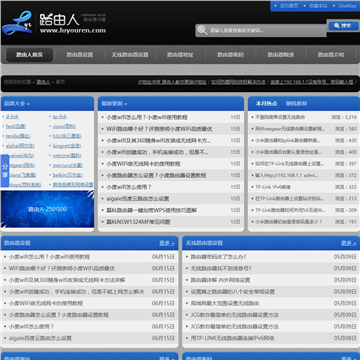
Task: Click the 品牌大全 » panel header
Action: (x=17, y=104)
